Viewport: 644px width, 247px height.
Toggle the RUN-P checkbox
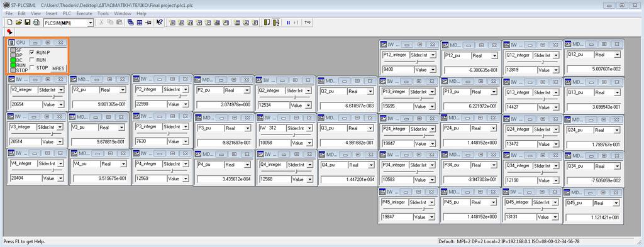(x=32, y=53)
